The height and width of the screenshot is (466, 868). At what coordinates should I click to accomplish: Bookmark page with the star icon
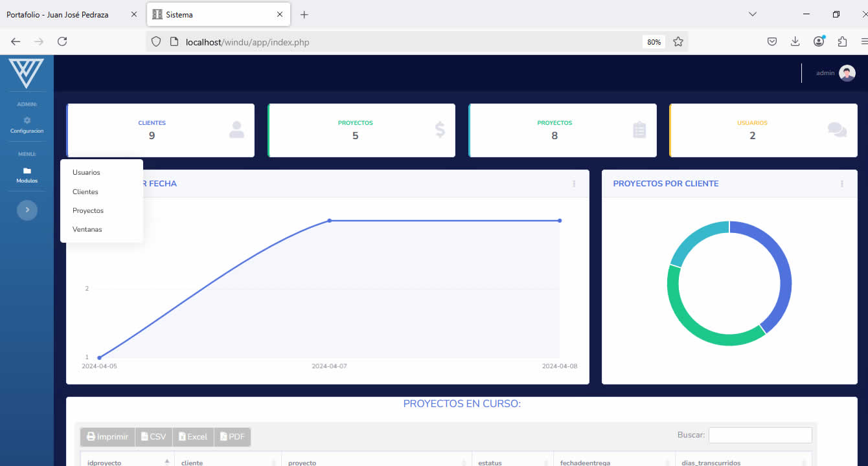pos(678,41)
